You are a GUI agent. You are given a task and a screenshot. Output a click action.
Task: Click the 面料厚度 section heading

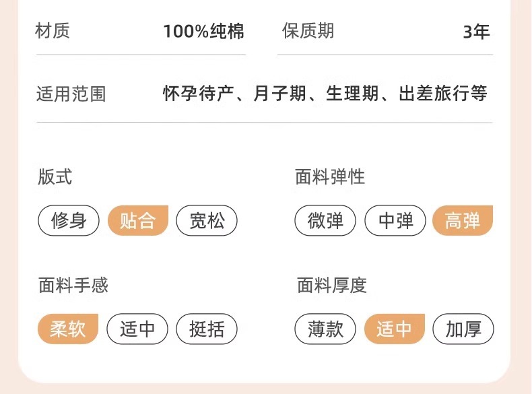[x=331, y=286]
